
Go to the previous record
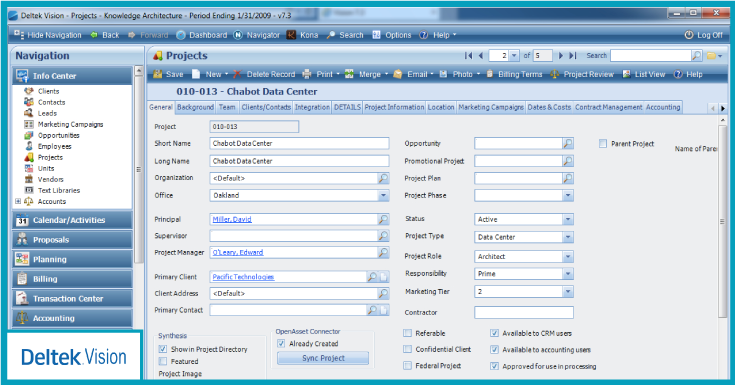480,55
